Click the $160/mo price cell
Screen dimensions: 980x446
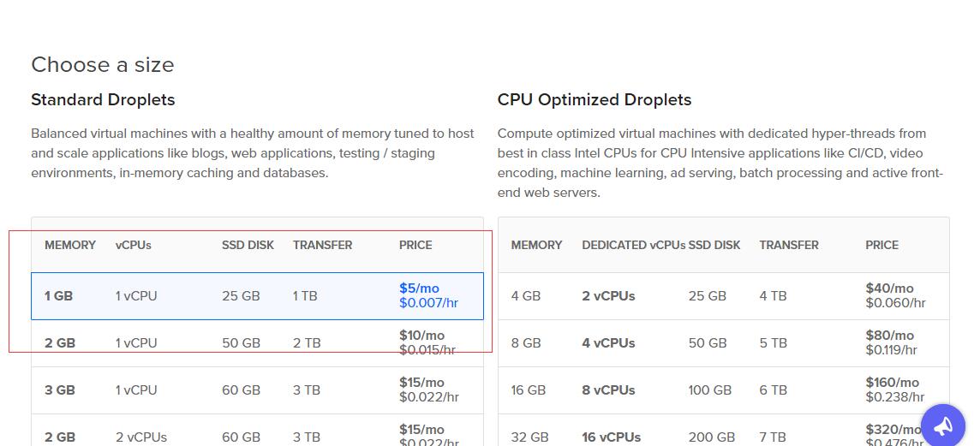pos(892,383)
